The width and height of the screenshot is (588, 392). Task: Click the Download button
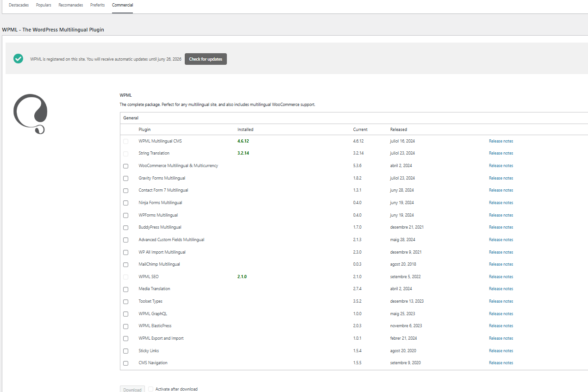coord(132,390)
